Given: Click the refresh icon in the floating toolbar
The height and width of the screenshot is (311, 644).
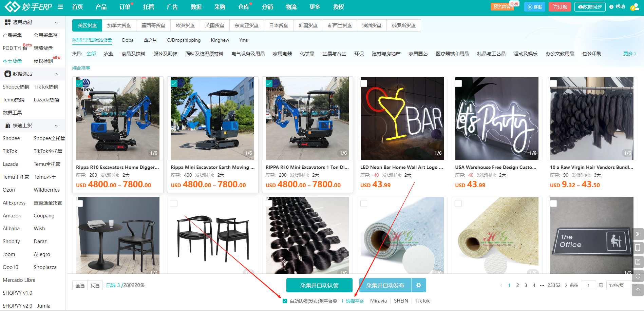Looking at the screenshot, I should click(638, 276).
